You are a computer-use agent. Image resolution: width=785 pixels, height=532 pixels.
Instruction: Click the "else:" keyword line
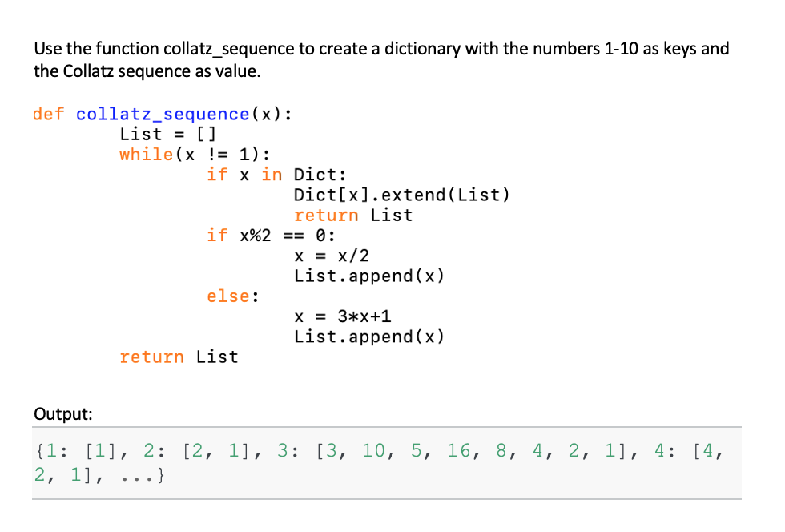click(x=233, y=296)
